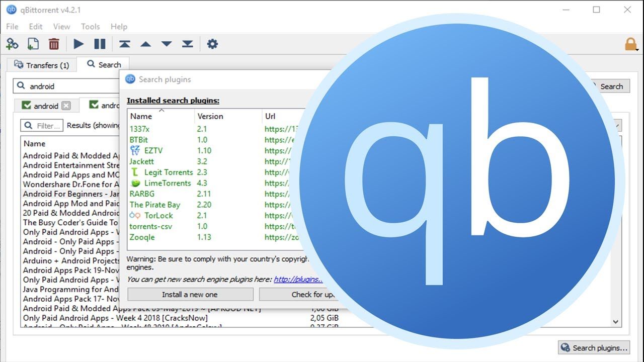The image size is (644, 362).
Task: Move torrent to bottom of queue
Action: (x=188, y=44)
